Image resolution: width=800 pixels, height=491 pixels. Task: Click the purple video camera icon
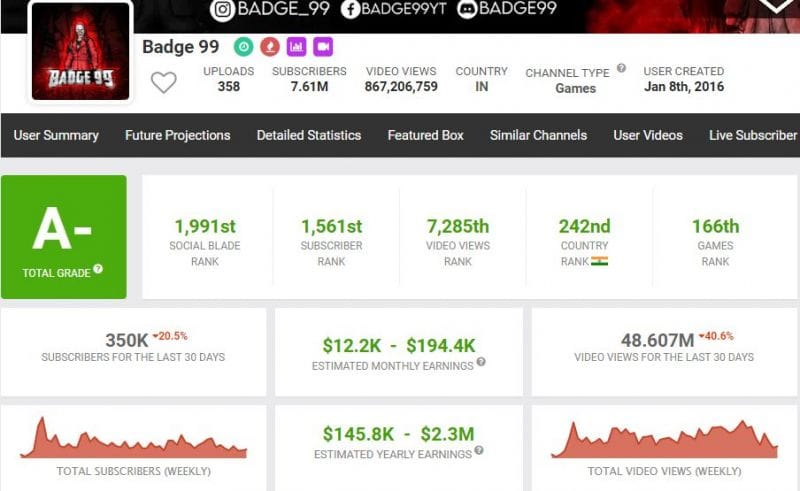point(322,47)
